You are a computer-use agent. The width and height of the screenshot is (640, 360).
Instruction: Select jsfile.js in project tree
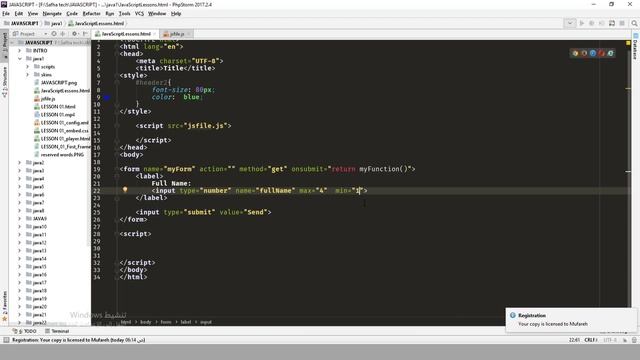tap(48, 99)
